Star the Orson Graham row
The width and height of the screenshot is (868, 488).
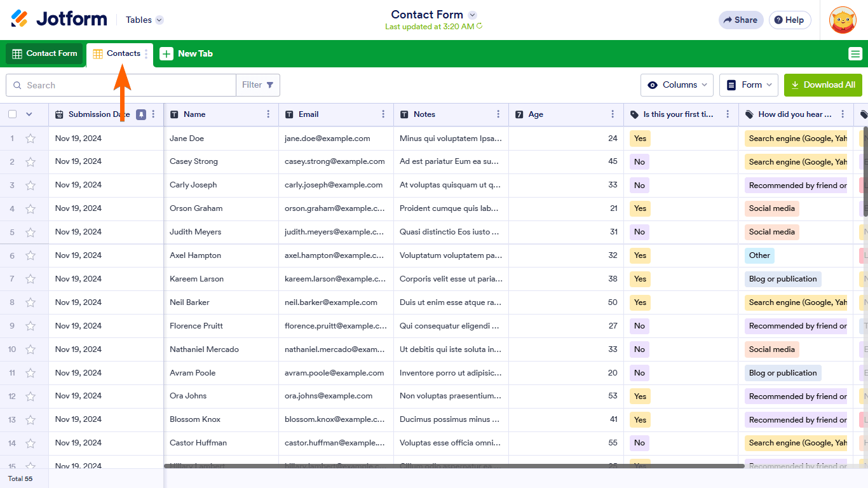30,208
